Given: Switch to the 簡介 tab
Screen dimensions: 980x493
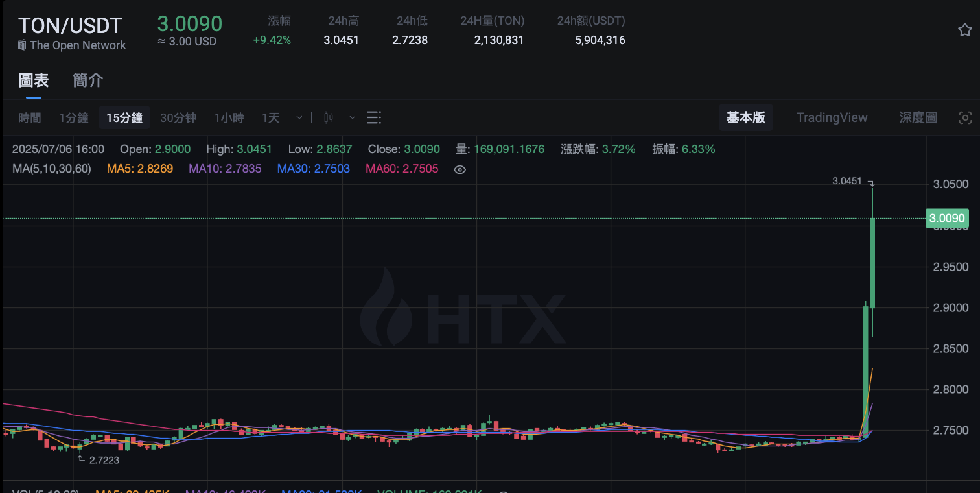Looking at the screenshot, I should 87,80.
